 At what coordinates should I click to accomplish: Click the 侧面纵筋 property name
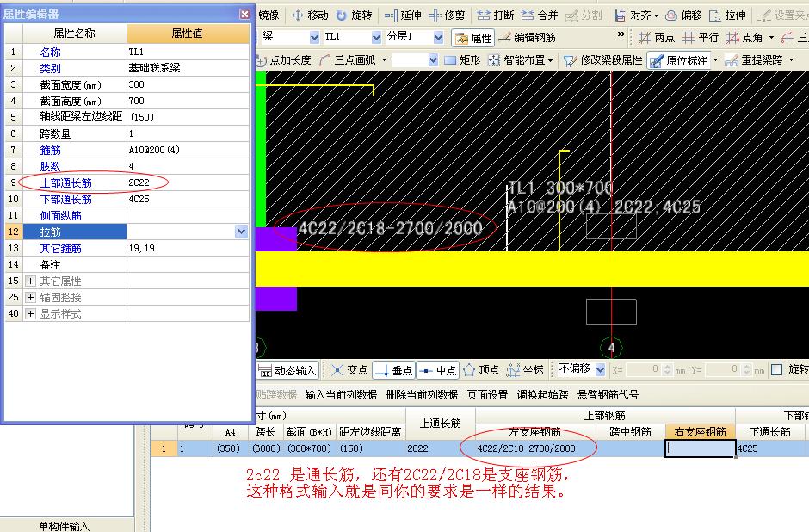pos(61,216)
